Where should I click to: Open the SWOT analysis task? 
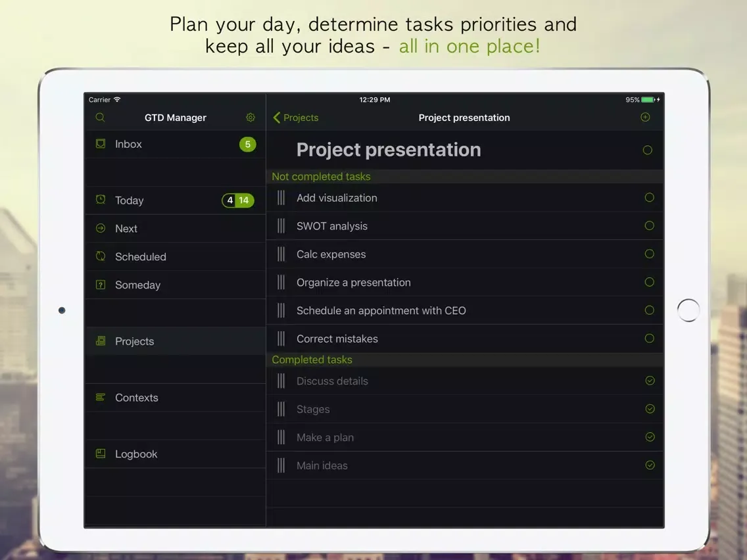pyautogui.click(x=464, y=225)
